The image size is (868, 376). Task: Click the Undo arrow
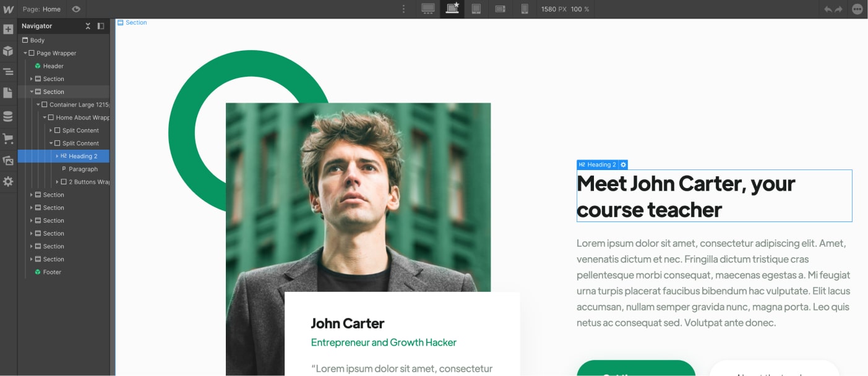828,9
